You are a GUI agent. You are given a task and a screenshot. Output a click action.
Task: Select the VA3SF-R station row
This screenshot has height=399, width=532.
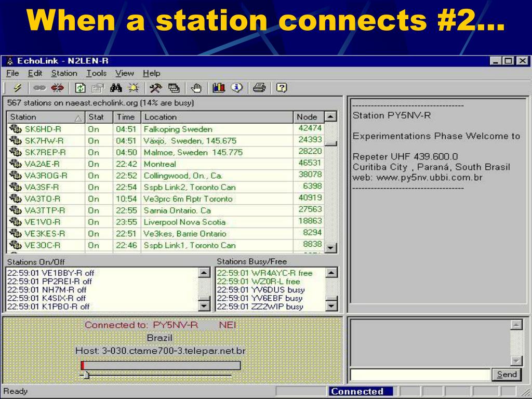coord(165,187)
